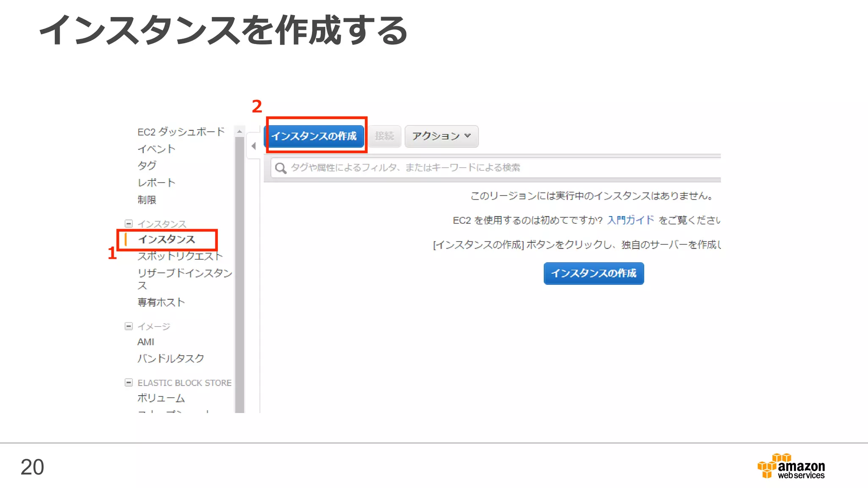
Task: Open the アクション dropdown menu
Action: (441, 136)
